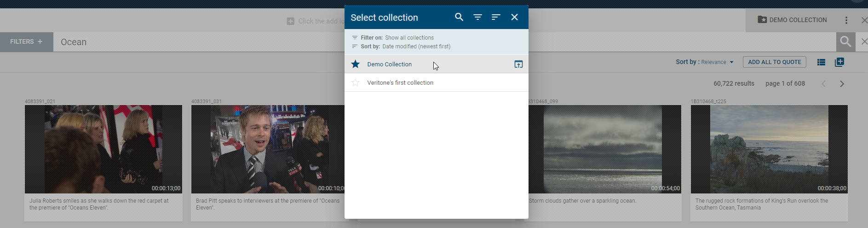868x228 pixels.
Task: Click the rugged rock formations description
Action: (x=762, y=204)
